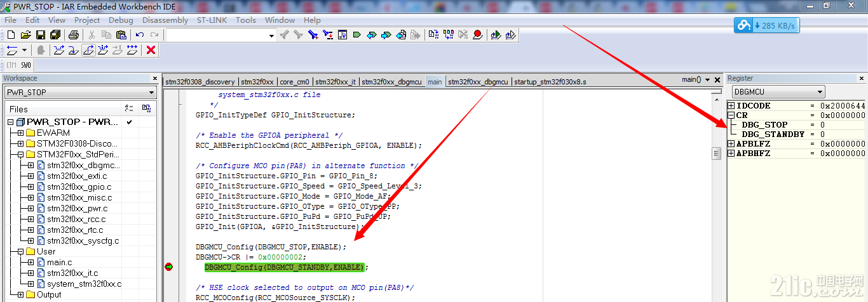Click Debug without Downloading icon
This screenshot has width=868, height=302.
pos(510,35)
